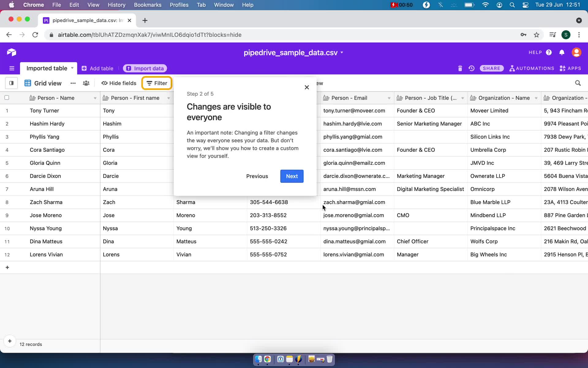The image size is (588, 368).
Task: Expand the Person - Job Title column dropdown
Action: pyautogui.click(x=463, y=98)
